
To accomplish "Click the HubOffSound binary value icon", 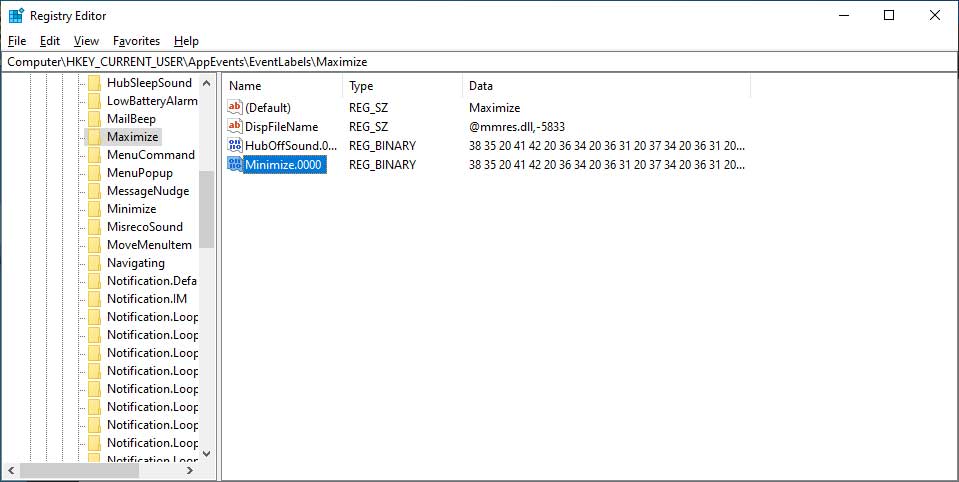I will pos(235,146).
